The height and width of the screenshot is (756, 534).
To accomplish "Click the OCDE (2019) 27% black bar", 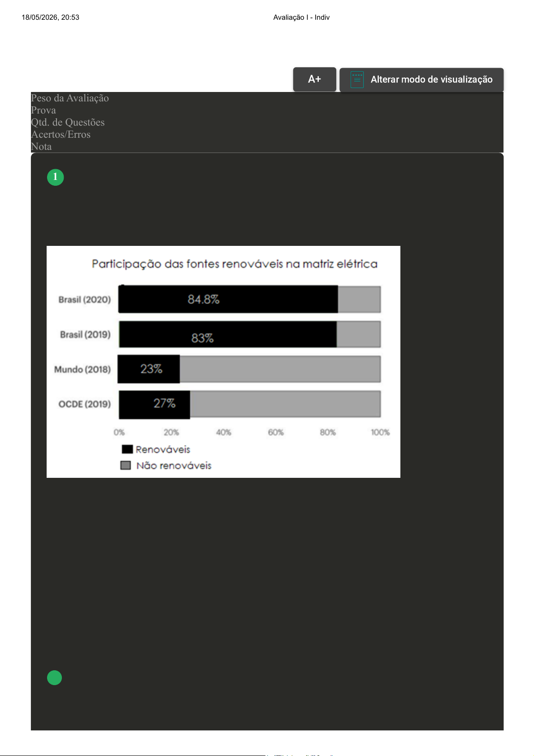I will coord(155,405).
